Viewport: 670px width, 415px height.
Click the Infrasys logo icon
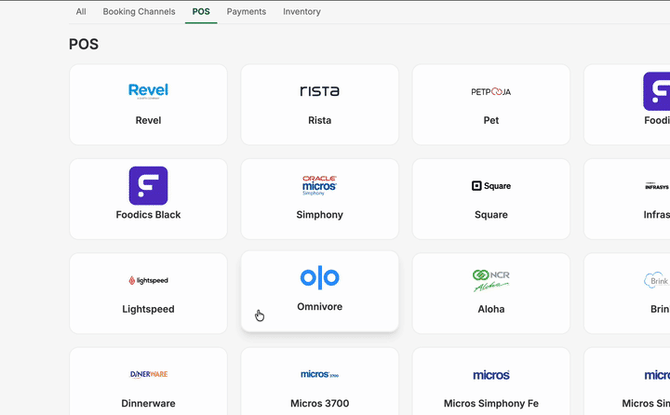click(x=657, y=186)
